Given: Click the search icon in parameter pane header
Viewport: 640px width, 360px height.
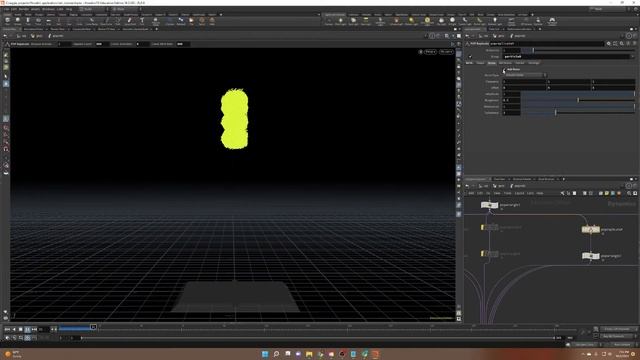Looking at the screenshot, I should point(622,43).
